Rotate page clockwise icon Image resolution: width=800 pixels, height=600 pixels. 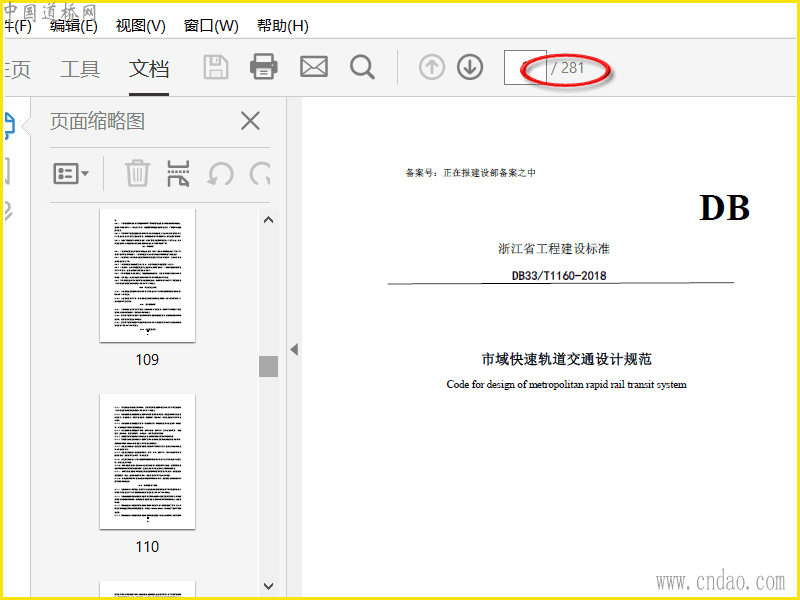[260, 174]
